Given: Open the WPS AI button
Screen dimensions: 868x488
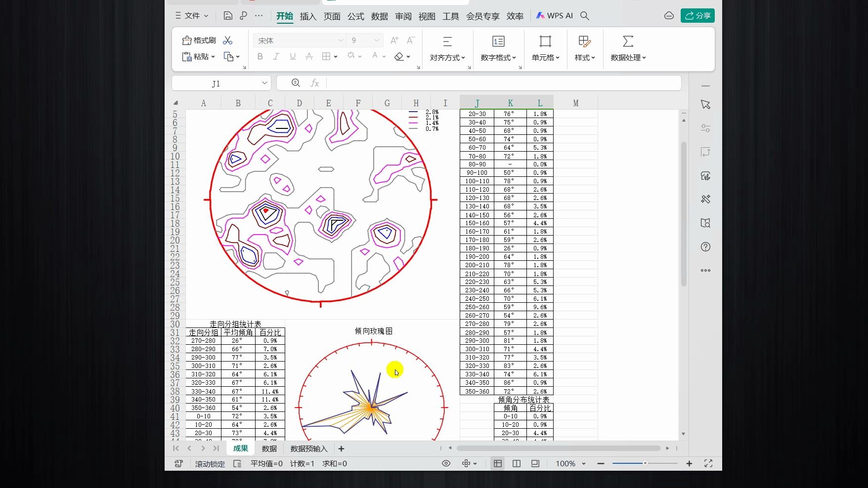Looking at the screenshot, I should (555, 16).
